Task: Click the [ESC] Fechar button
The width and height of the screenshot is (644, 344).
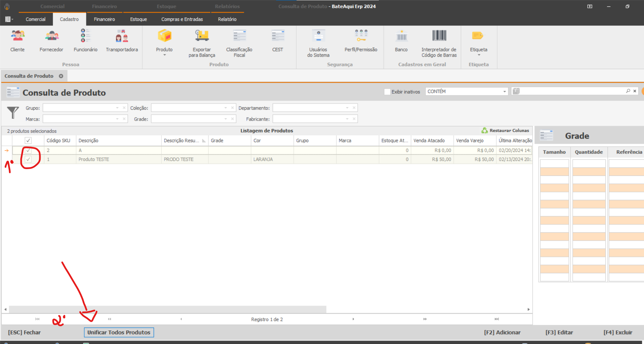Action: click(24, 332)
